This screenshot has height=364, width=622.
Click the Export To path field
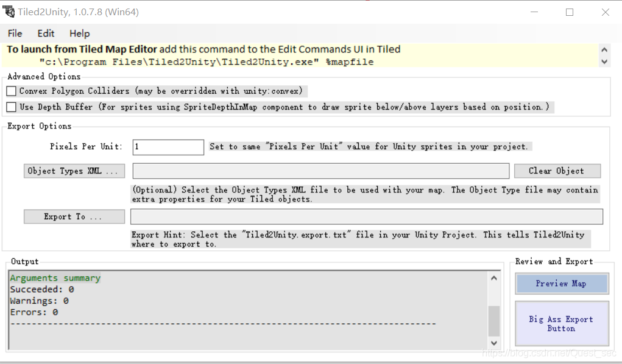[x=367, y=217]
